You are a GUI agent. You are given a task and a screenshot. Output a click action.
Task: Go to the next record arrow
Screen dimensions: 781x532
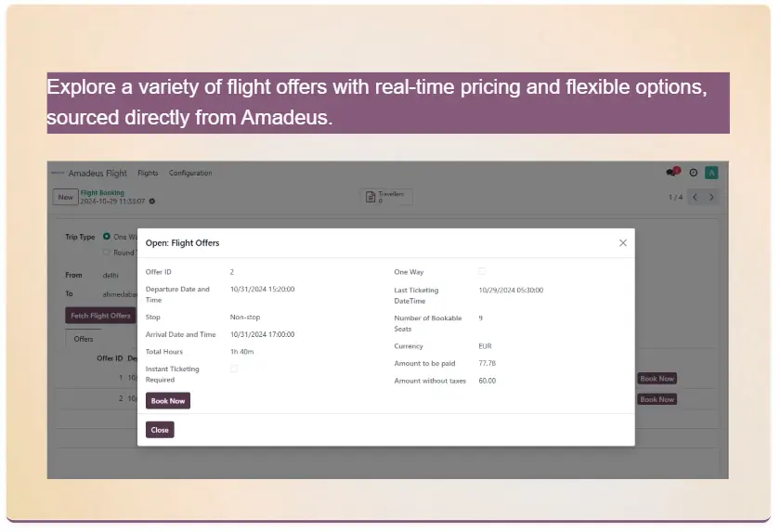click(711, 197)
